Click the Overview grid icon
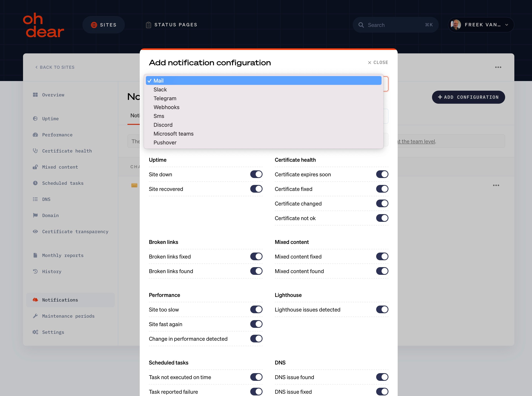The height and width of the screenshot is (396, 532). click(35, 95)
